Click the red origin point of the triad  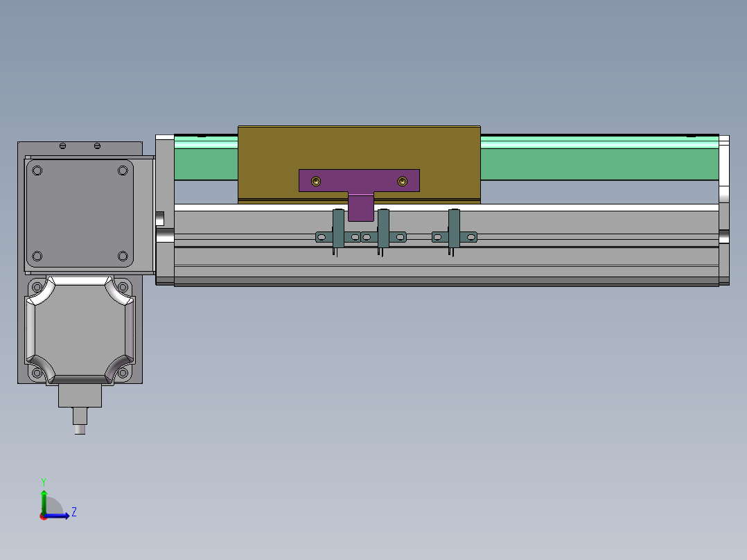[44, 516]
